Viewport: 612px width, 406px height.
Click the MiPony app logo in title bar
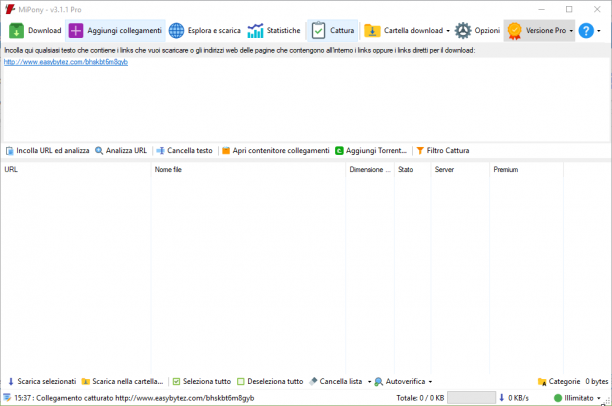10,9
